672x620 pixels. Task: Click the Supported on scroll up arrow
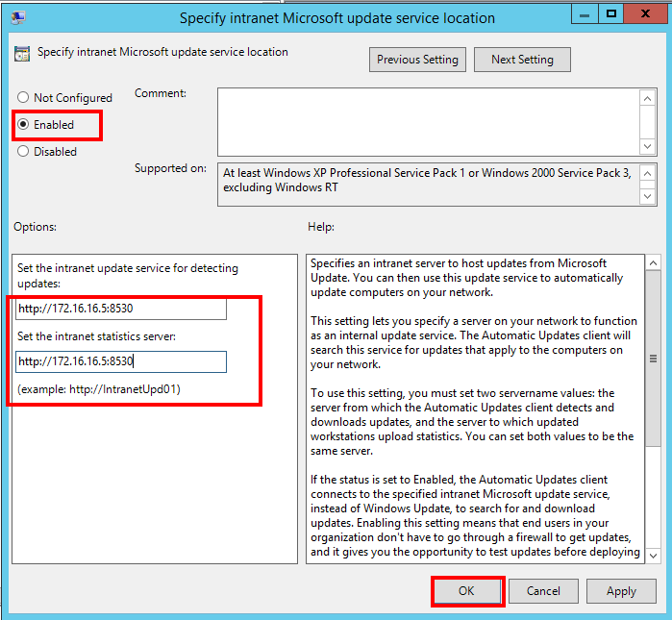pyautogui.click(x=647, y=174)
